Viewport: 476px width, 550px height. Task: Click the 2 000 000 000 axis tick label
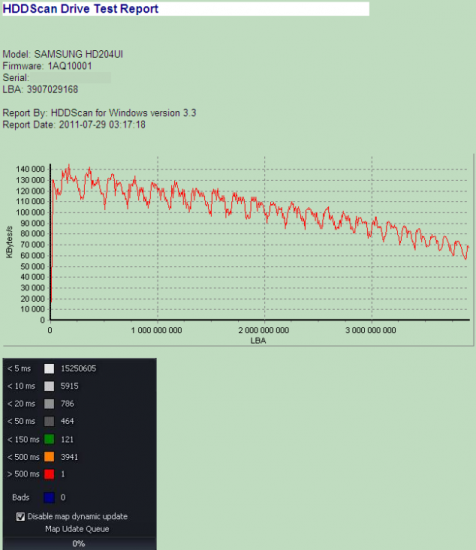(264, 330)
